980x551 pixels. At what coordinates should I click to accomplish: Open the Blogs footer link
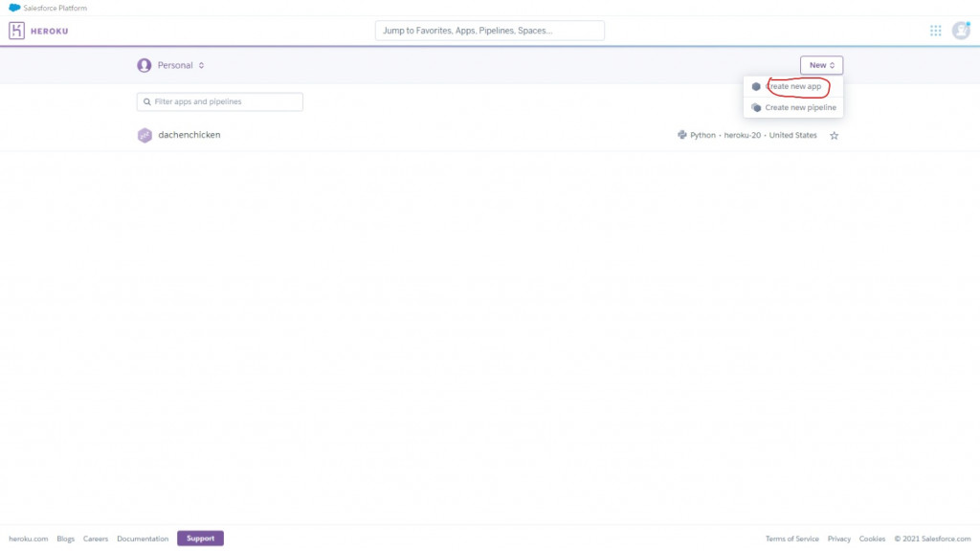(66, 539)
